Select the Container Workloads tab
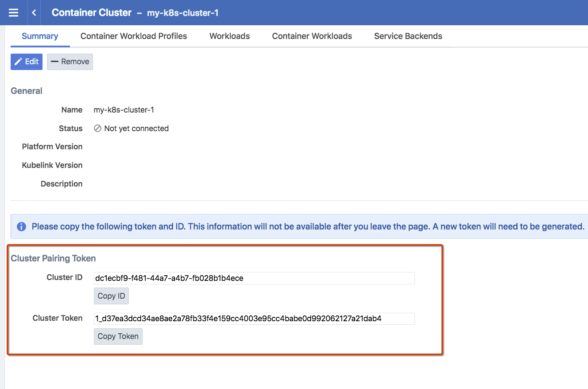588x389 pixels. (x=312, y=36)
